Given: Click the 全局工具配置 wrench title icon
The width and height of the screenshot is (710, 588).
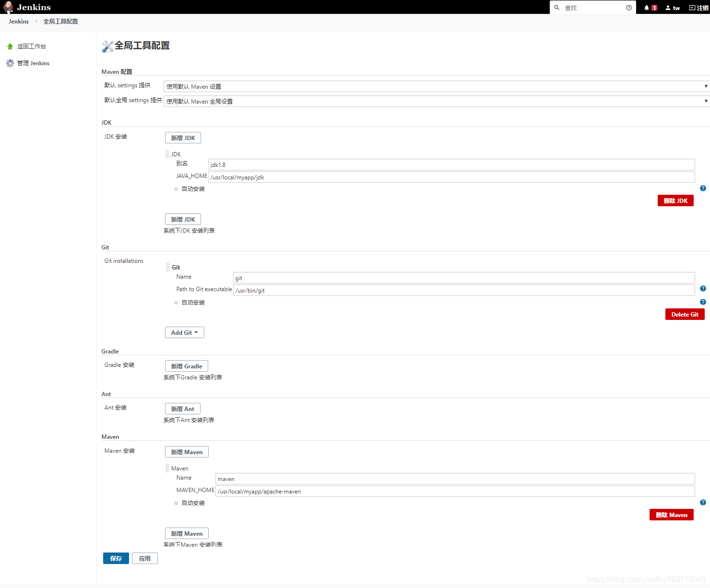Looking at the screenshot, I should coord(107,46).
